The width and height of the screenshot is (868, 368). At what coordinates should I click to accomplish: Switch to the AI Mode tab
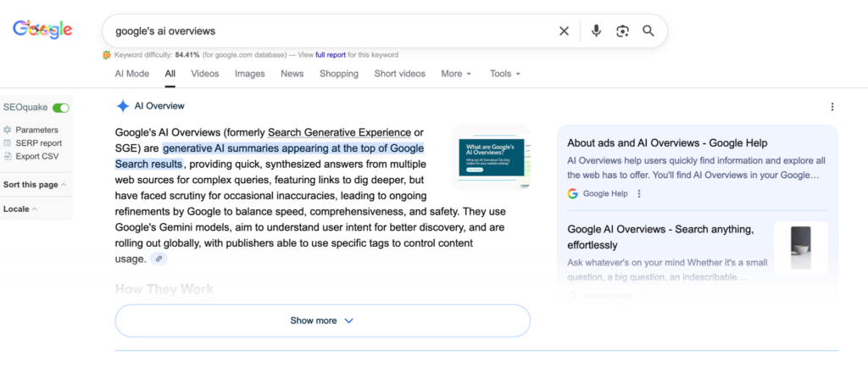131,74
